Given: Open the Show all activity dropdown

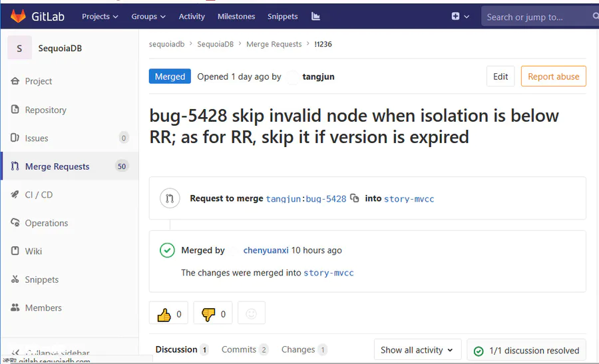Looking at the screenshot, I should [417, 350].
